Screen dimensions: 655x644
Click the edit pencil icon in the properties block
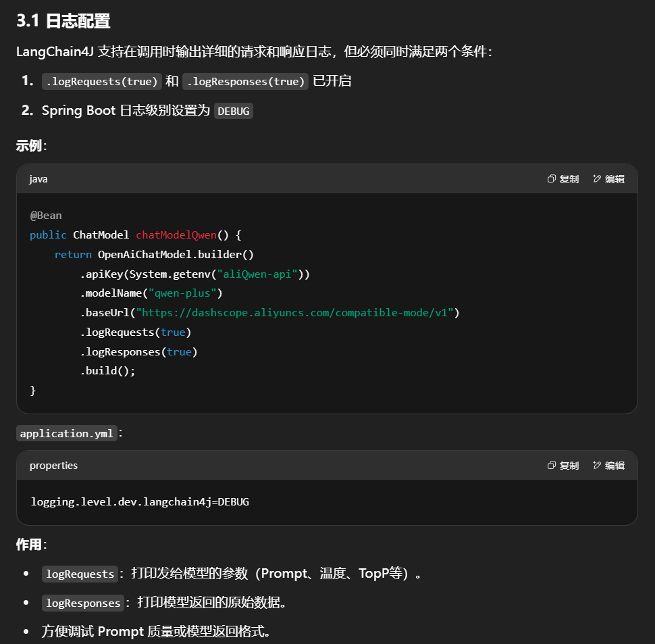[597, 466]
